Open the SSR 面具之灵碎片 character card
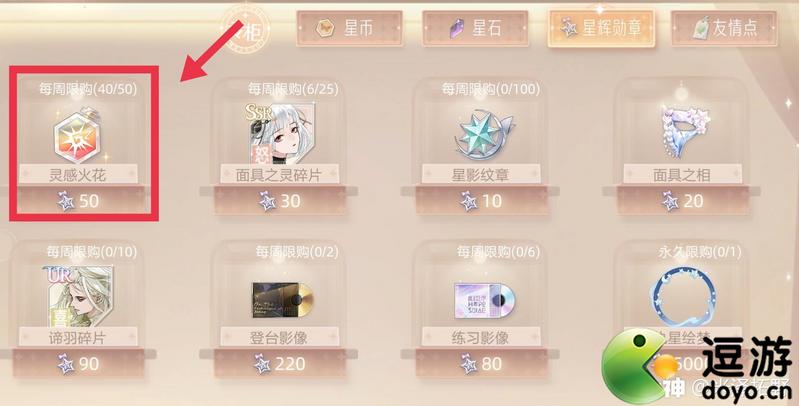 (279, 133)
